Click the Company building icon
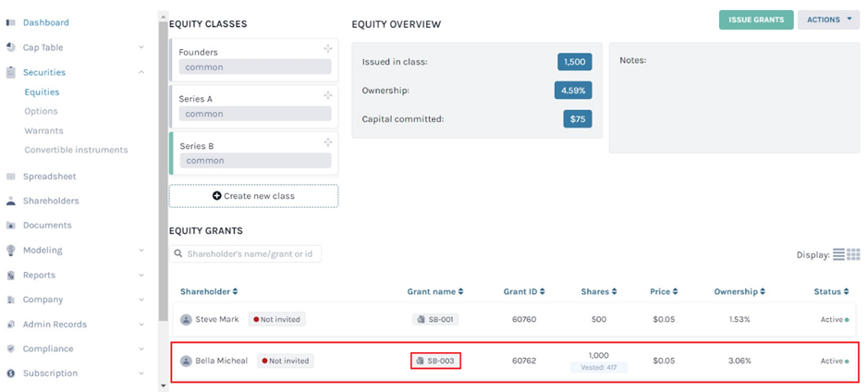 [11, 300]
